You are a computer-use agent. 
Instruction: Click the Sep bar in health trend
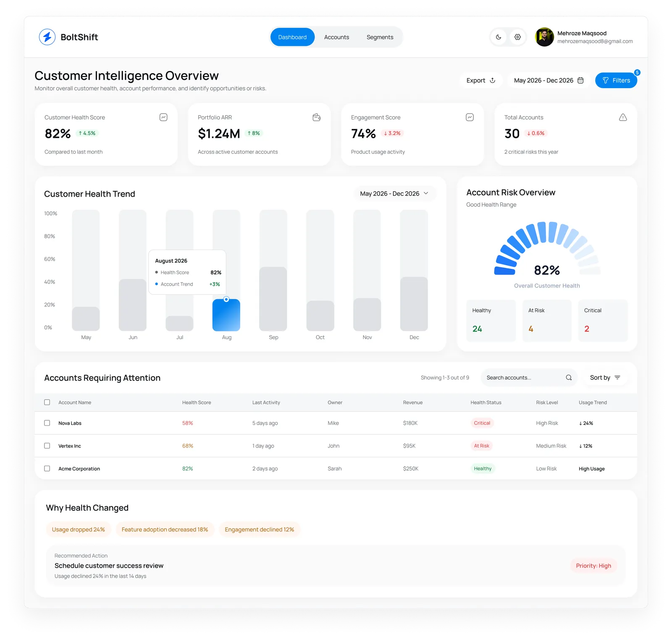(273, 299)
